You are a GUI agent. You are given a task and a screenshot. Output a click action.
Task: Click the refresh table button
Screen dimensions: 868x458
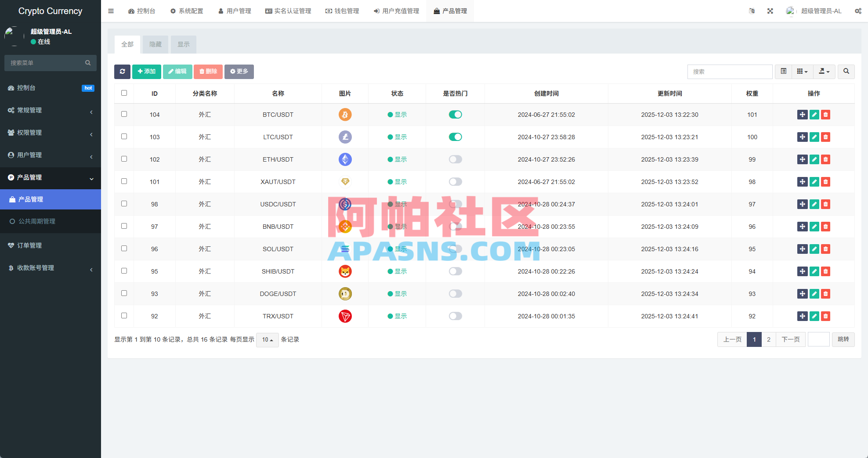coord(122,72)
